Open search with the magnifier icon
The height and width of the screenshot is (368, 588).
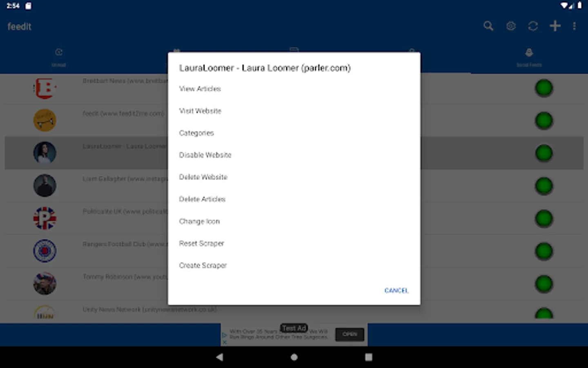point(488,26)
